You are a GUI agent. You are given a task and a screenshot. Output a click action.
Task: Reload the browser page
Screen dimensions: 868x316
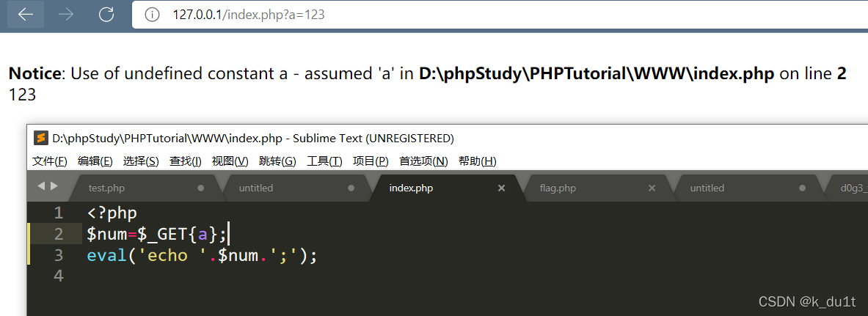pos(106,15)
